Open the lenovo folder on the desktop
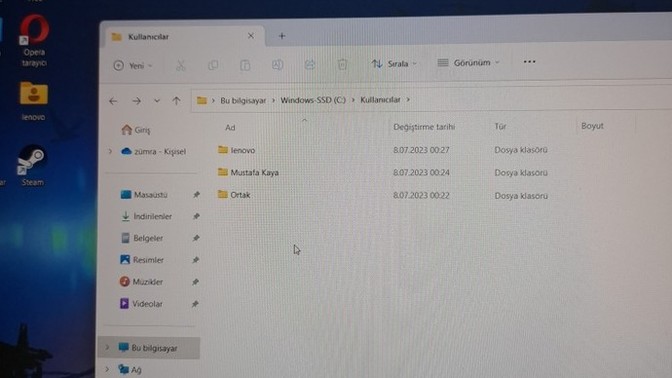The width and height of the screenshot is (672, 378). [33, 101]
